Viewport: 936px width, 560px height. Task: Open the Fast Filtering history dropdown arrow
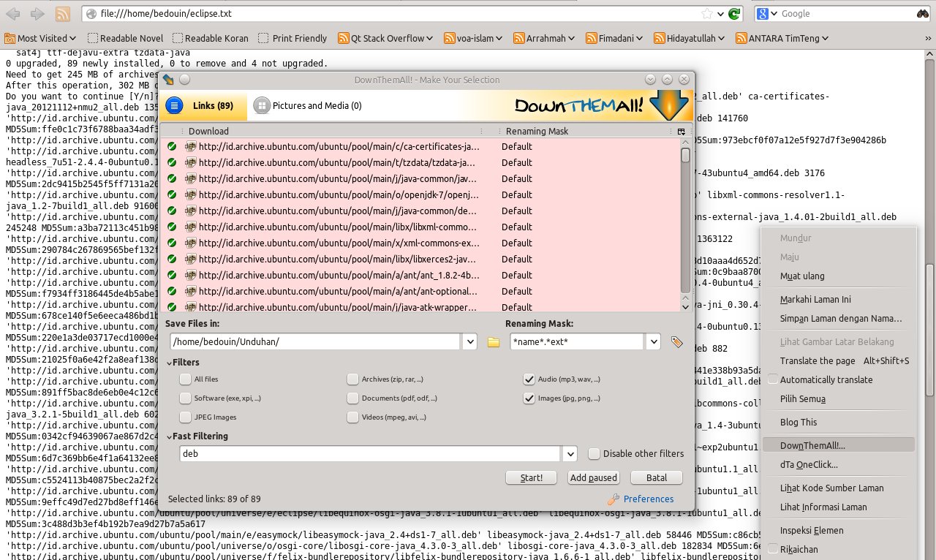coord(570,453)
